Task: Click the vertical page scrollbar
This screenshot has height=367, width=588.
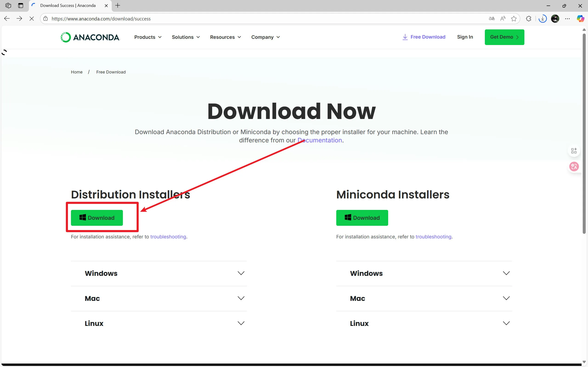Action: pos(584,133)
